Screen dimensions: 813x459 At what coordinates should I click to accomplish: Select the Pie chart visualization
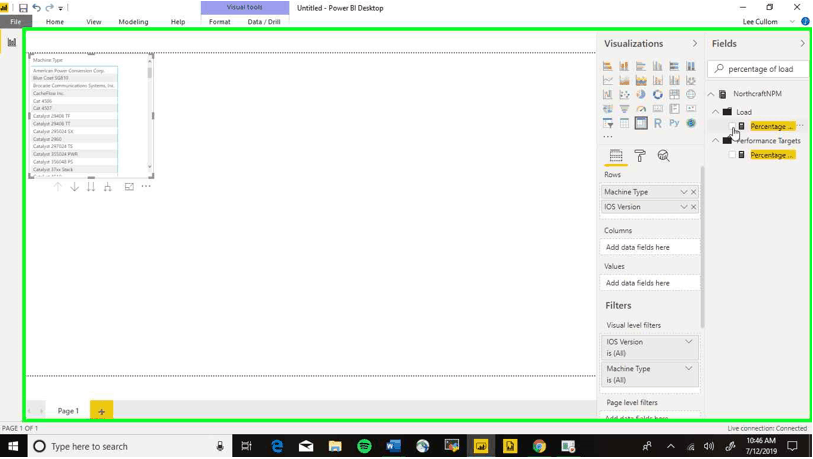pyautogui.click(x=641, y=94)
